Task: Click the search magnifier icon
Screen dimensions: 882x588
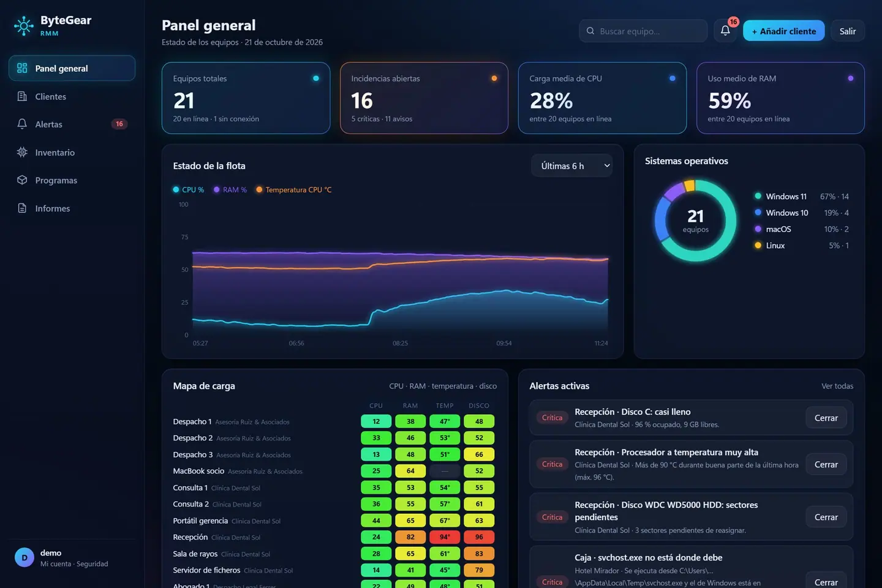Action: [590, 31]
